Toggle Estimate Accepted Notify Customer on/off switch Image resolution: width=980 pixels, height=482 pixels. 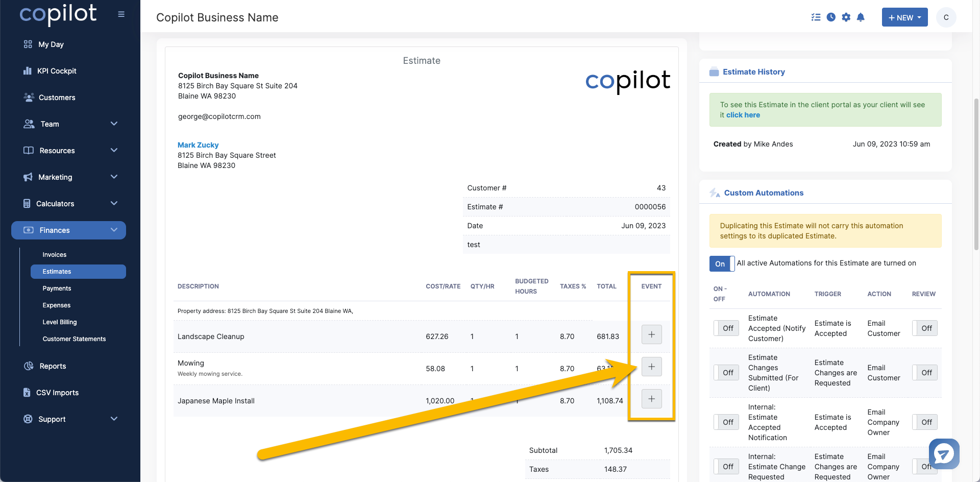click(726, 328)
